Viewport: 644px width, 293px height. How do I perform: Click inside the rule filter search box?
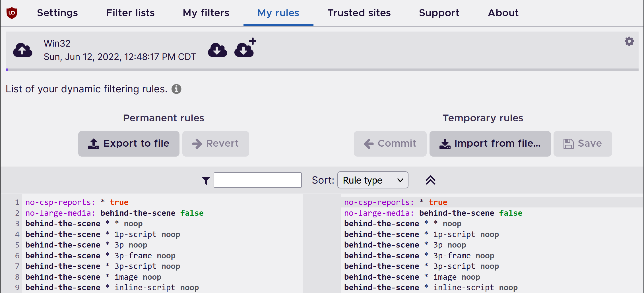click(x=257, y=180)
